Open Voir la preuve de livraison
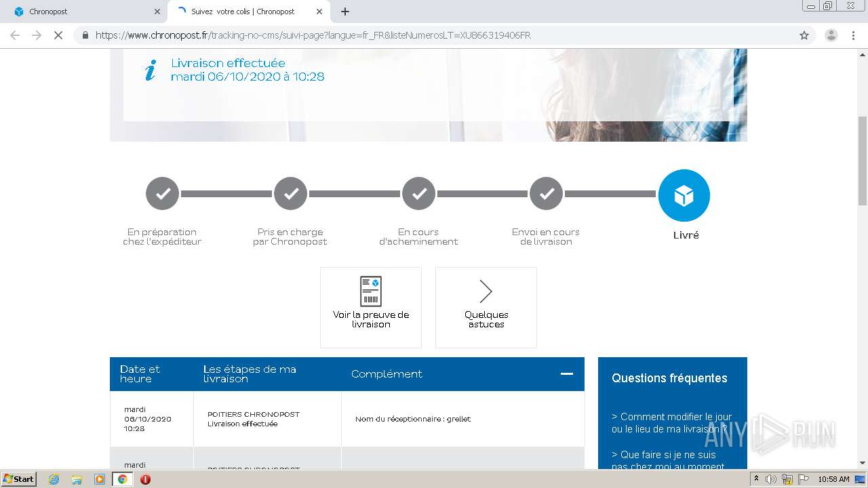This screenshot has height=488, width=868. (x=371, y=308)
